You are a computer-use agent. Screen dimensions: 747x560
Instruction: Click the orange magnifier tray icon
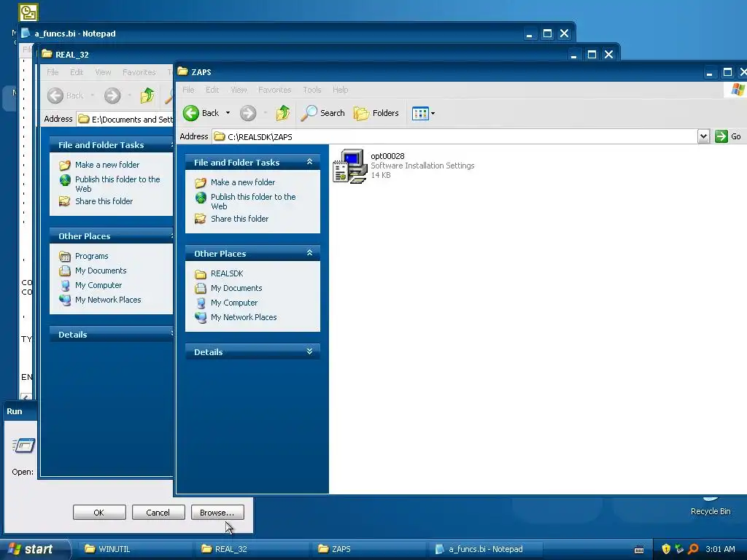(x=693, y=549)
